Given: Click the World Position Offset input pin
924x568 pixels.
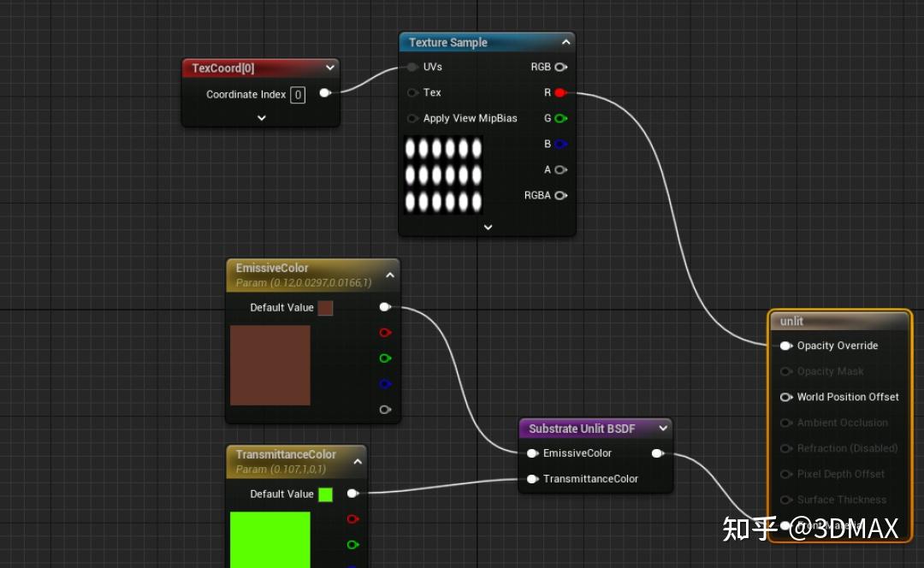Looking at the screenshot, I should point(786,397).
